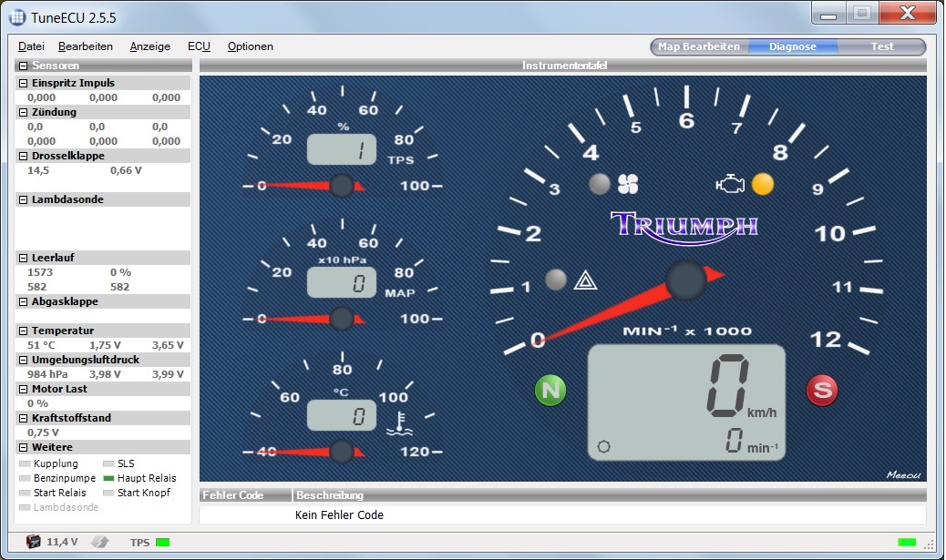Click the green TPS status indicator
This screenshot has height=560, width=946.
(x=162, y=543)
